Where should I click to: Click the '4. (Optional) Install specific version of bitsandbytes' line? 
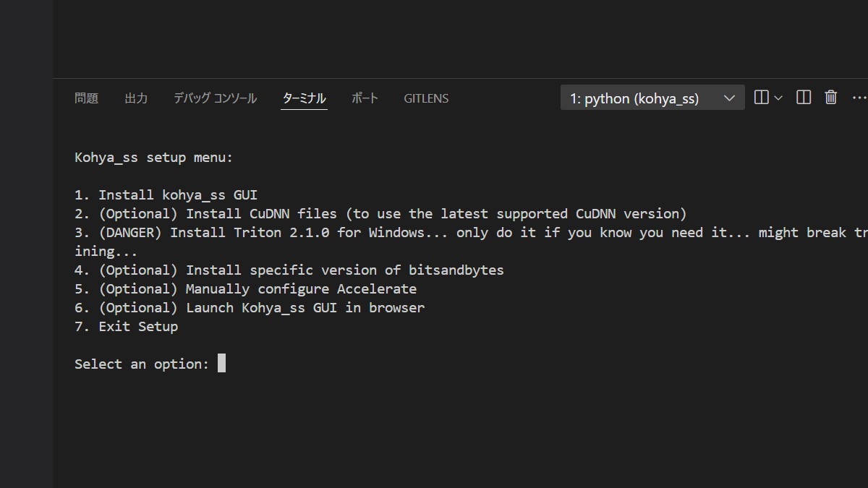point(289,270)
